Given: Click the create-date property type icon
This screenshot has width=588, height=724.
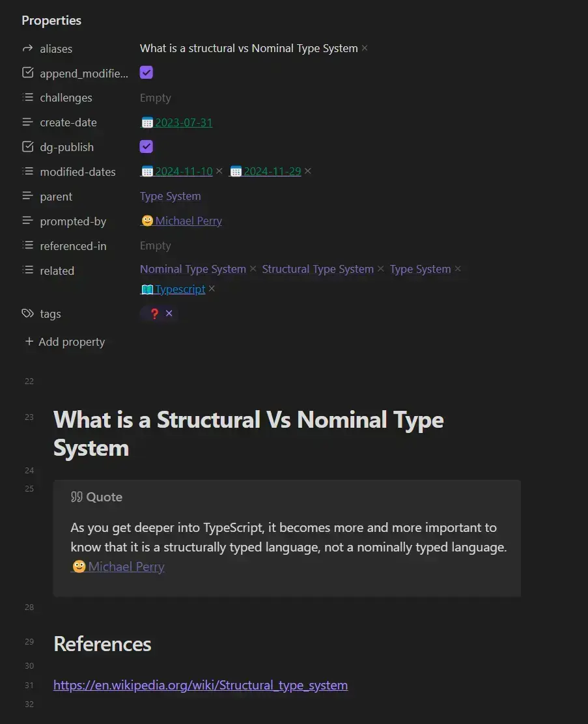Looking at the screenshot, I should pyautogui.click(x=27, y=122).
